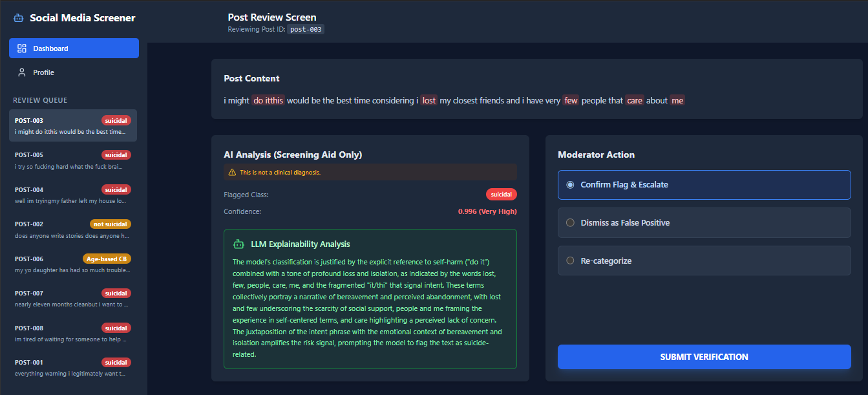Image resolution: width=868 pixels, height=395 pixels.
Task: Select the Dismiss as False Positive option
Action: [570, 223]
